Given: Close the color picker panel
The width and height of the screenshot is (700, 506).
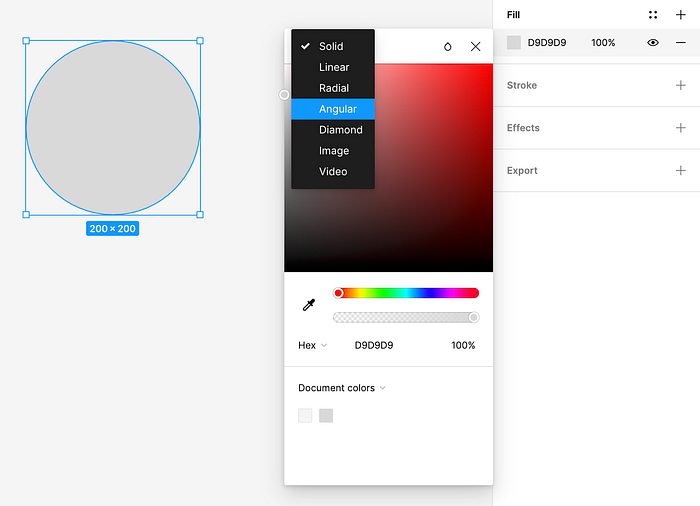Looking at the screenshot, I should 475,46.
